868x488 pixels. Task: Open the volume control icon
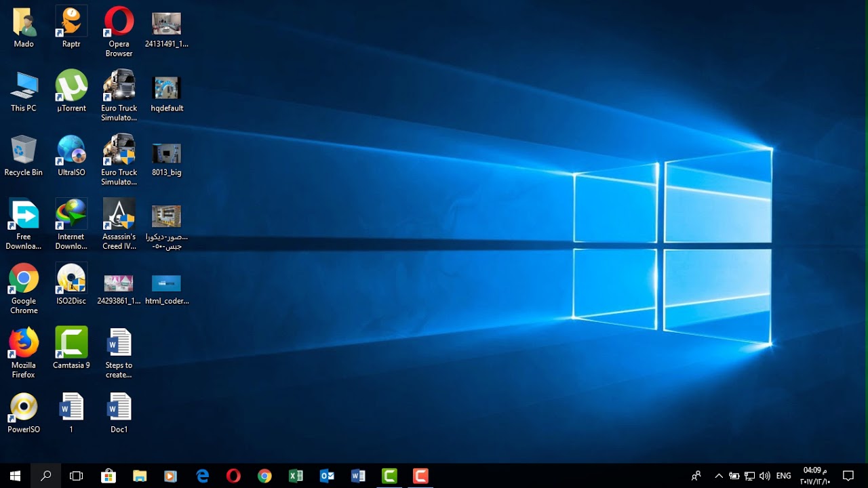pyautogui.click(x=765, y=476)
